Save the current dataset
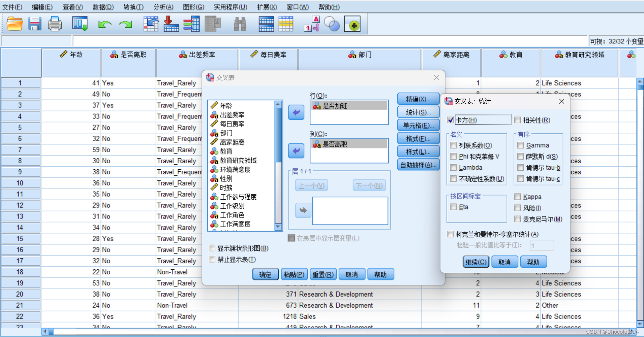This screenshot has height=337, width=644. coord(35,24)
